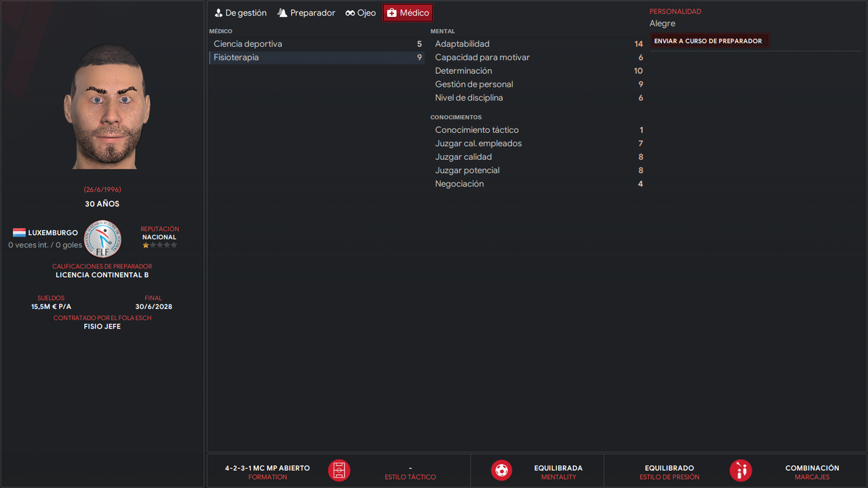The image size is (868, 488).
Task: Click the Equilibrada mentality label
Action: tap(558, 468)
